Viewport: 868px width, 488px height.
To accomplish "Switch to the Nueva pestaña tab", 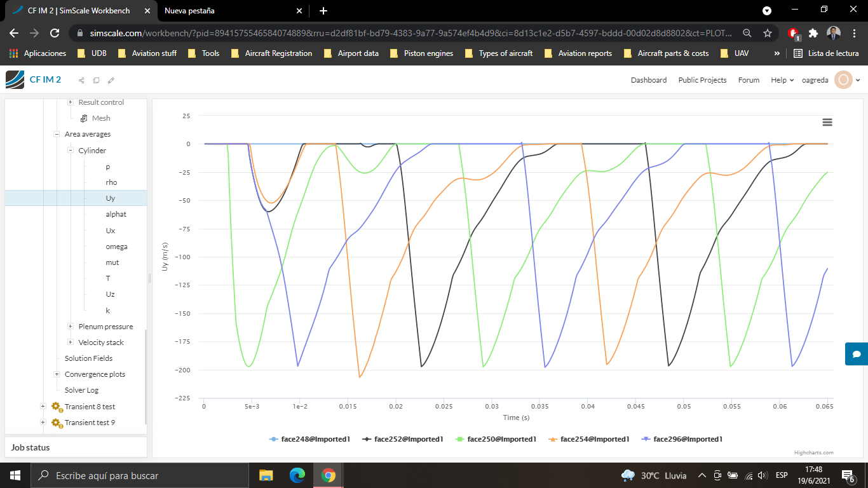I will [232, 11].
